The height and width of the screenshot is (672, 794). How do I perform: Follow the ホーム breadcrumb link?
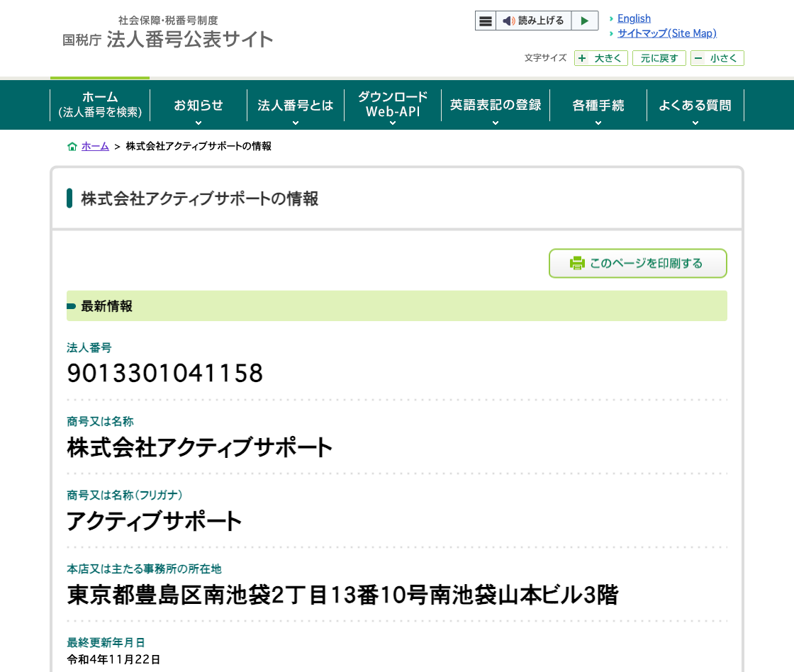[95, 146]
